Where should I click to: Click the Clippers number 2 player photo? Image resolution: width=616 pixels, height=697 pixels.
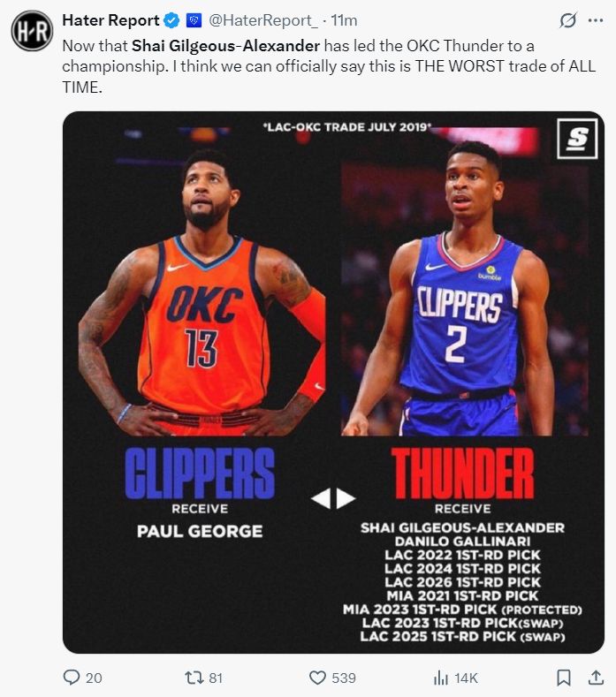tap(465, 289)
